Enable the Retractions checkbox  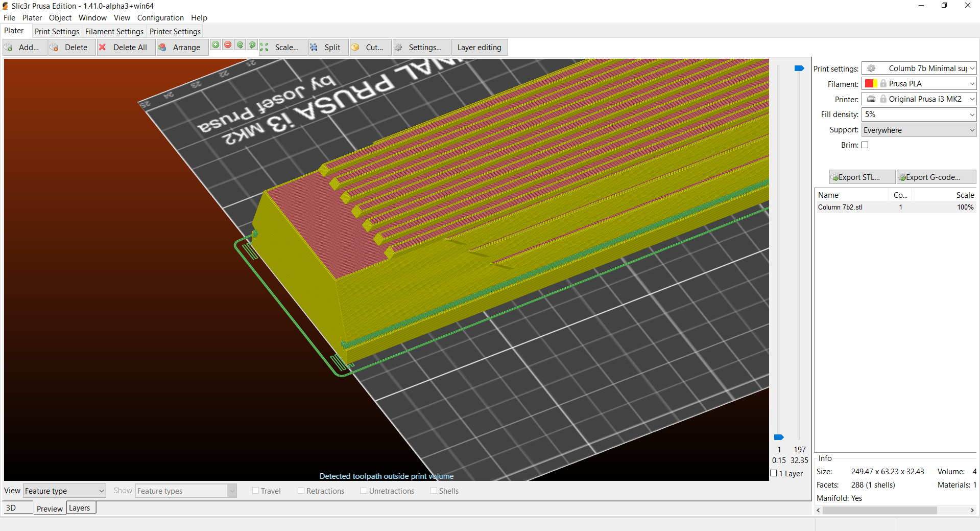pos(301,491)
